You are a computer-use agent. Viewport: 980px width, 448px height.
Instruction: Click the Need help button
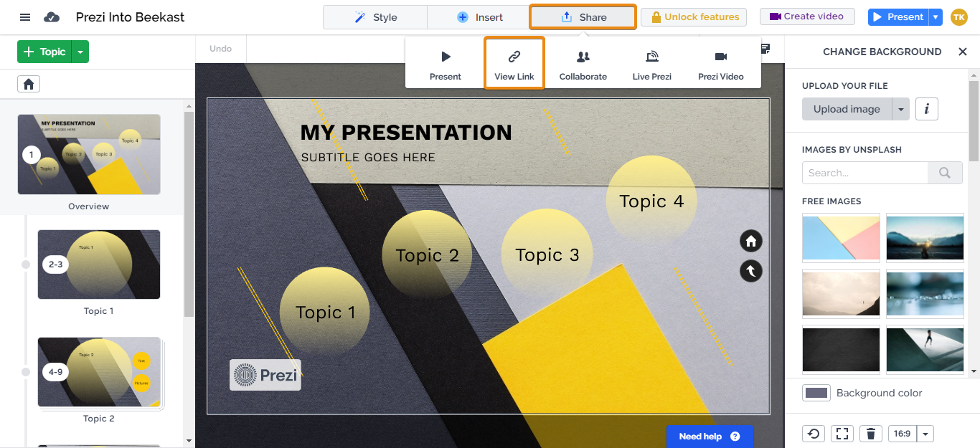[710, 436]
